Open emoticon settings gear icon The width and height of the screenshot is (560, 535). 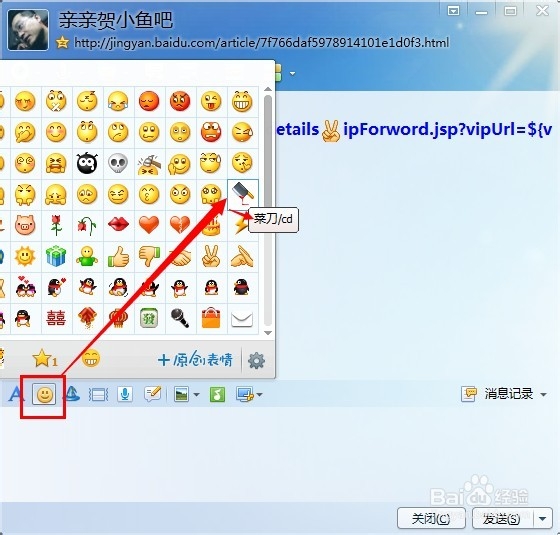coord(256,361)
